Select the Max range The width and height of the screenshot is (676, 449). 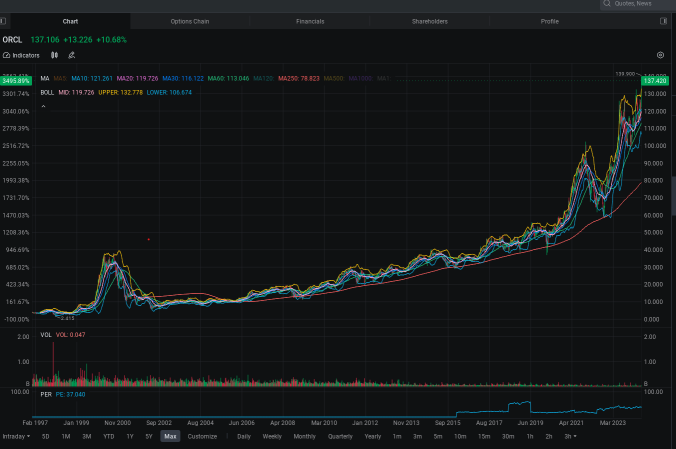coord(170,436)
